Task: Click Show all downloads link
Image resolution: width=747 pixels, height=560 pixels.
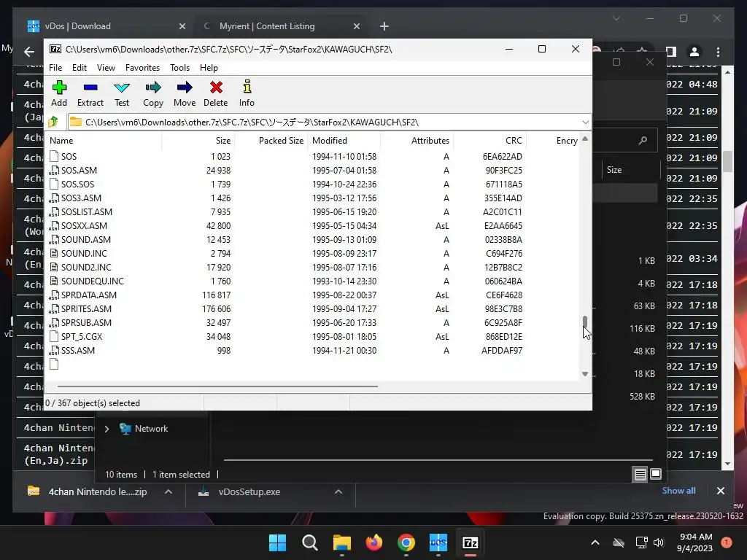Action: (678, 491)
